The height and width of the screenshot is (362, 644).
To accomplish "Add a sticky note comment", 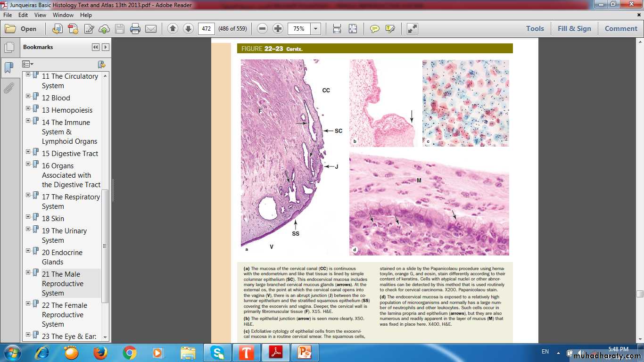I will click(375, 29).
